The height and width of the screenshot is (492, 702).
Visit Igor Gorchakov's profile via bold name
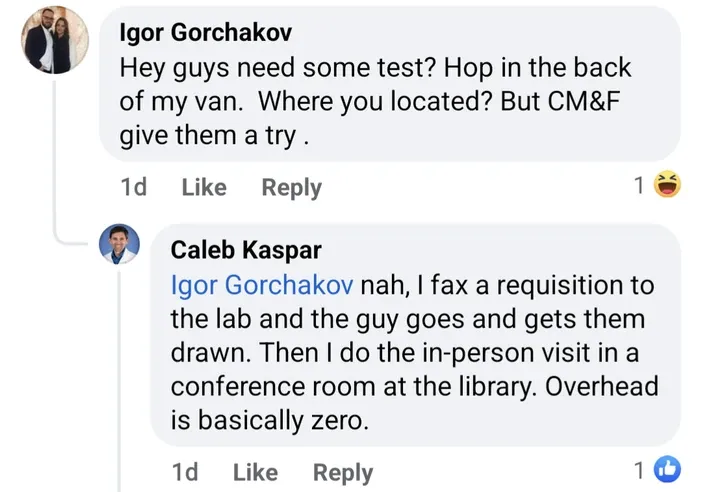click(205, 33)
